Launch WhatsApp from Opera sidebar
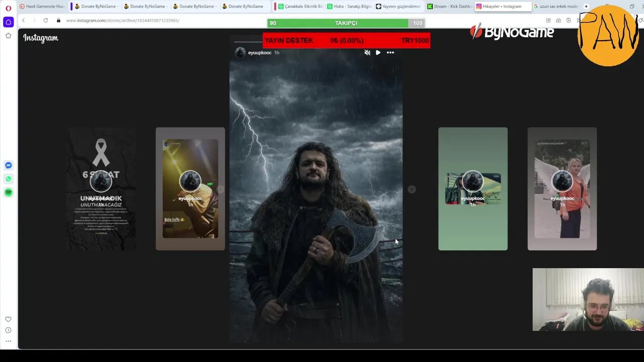 coord(8,179)
